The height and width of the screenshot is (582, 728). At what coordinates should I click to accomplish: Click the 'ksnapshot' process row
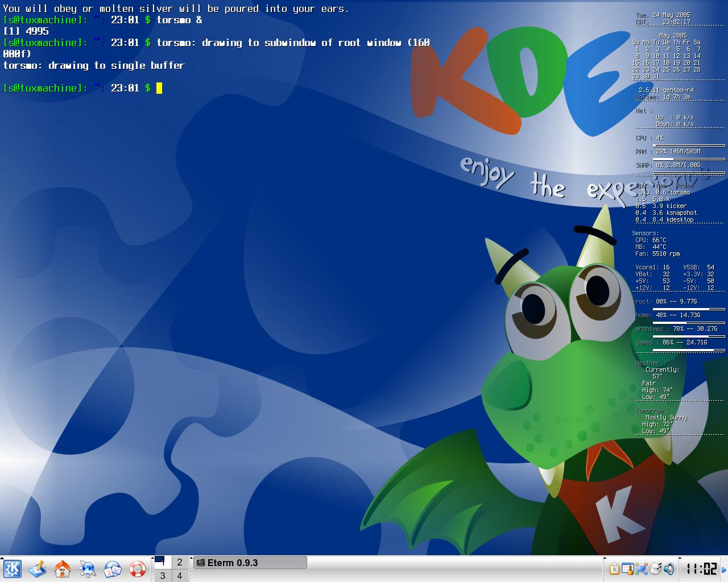[666, 213]
